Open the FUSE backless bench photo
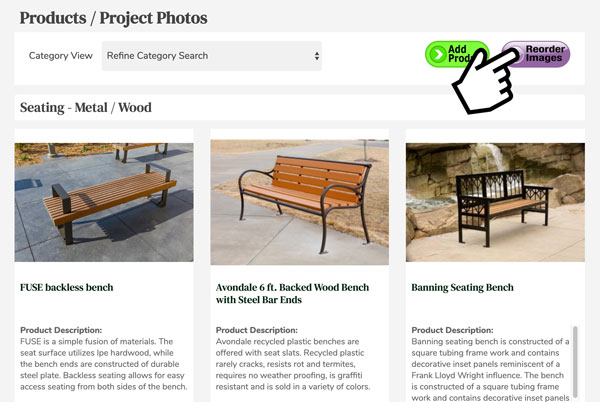 [104, 202]
